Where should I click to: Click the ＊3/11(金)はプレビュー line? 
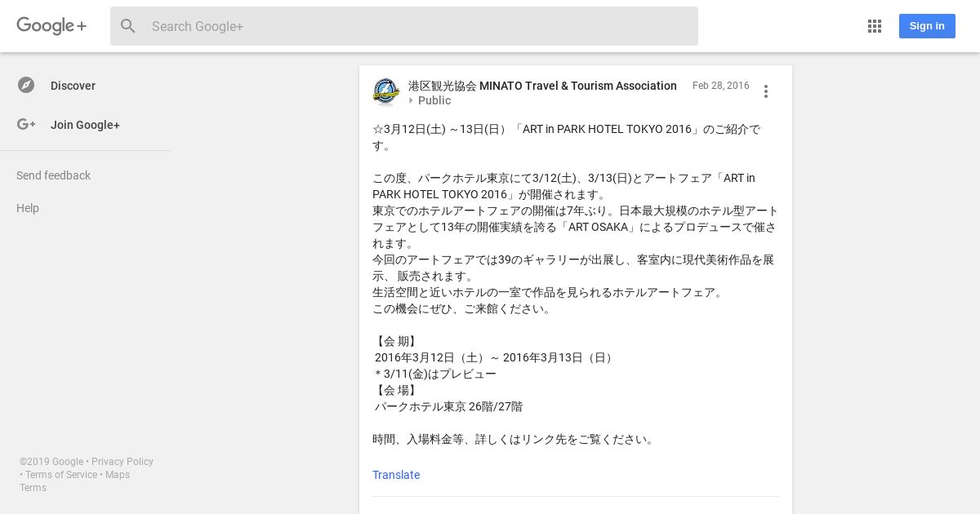tap(435, 374)
